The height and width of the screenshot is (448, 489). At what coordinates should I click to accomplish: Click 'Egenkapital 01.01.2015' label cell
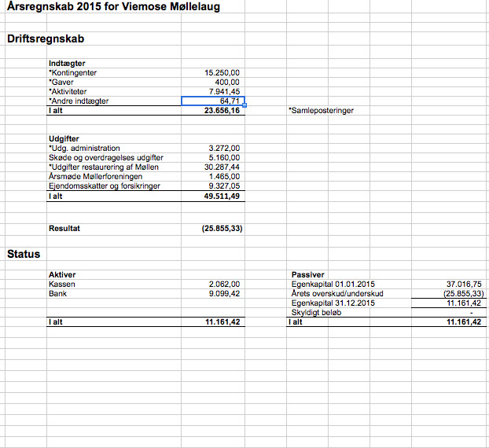[333, 284]
